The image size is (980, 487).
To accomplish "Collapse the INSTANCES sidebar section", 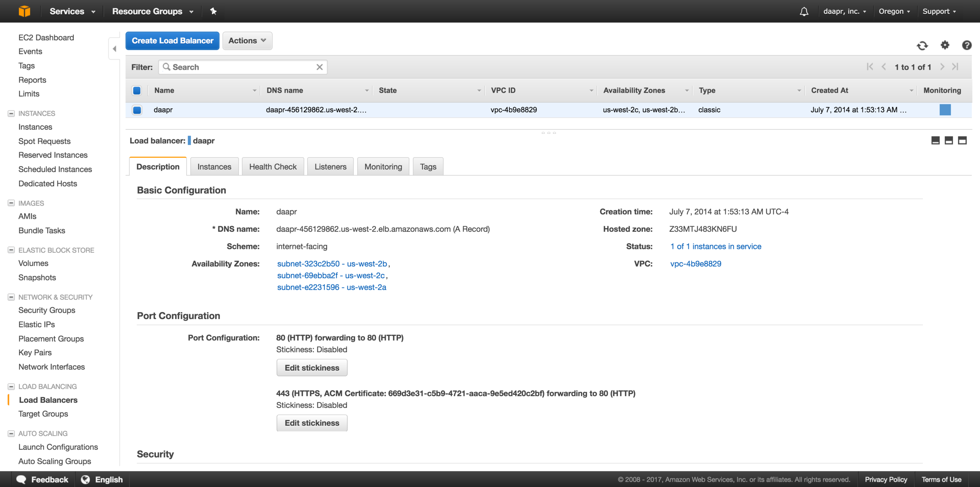I will point(11,113).
